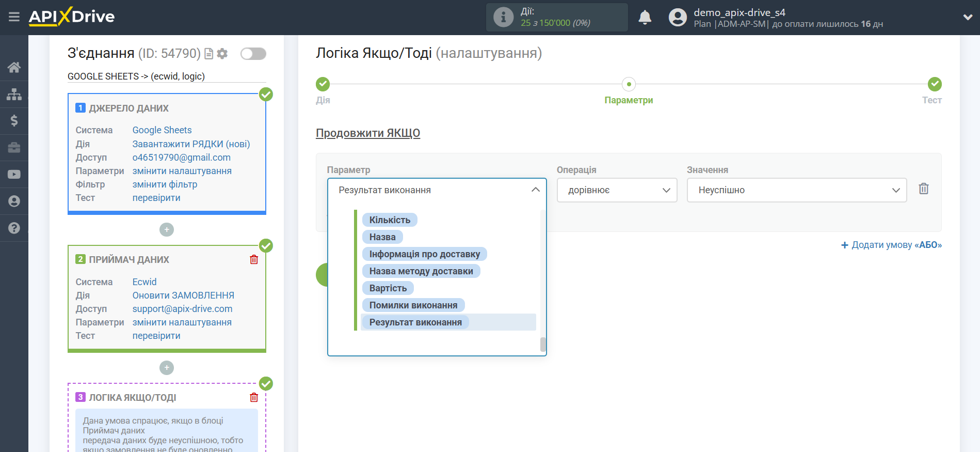
Task: Add step after data receiver block
Action: pyautogui.click(x=167, y=368)
